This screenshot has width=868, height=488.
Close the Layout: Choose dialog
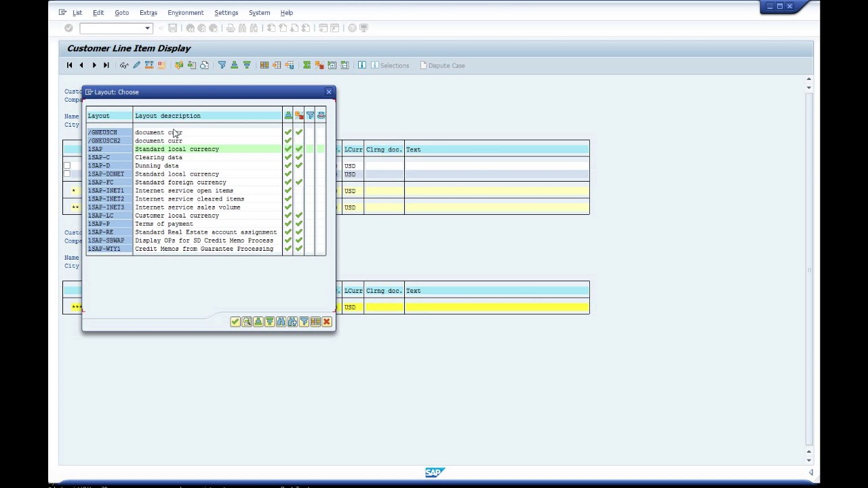(329, 91)
